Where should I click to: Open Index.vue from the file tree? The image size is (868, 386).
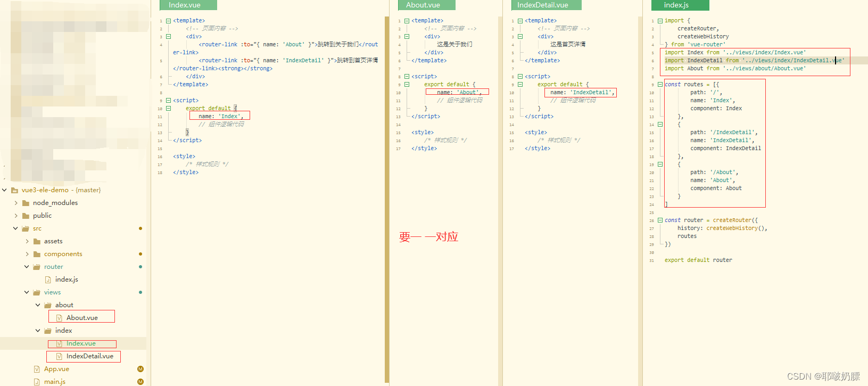point(81,343)
